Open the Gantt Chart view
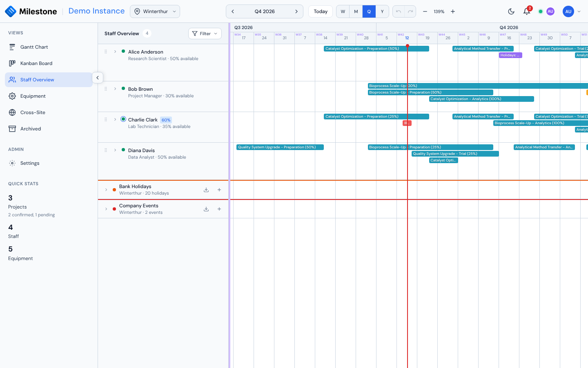This screenshot has width=588, height=368. pyautogui.click(x=49, y=47)
